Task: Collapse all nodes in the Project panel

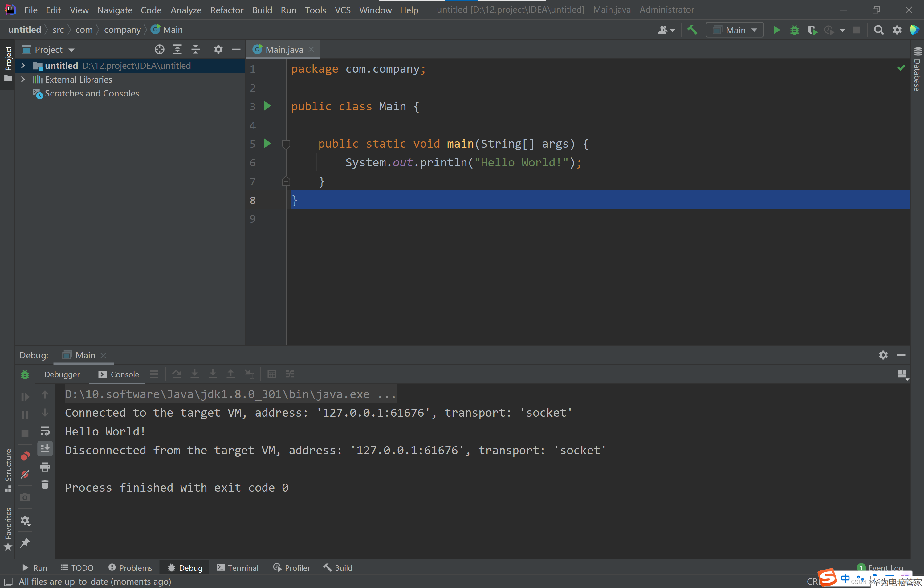Action: (196, 49)
